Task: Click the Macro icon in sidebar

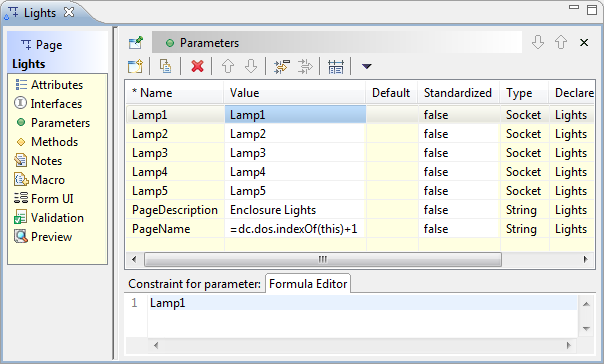Action: click(x=21, y=179)
